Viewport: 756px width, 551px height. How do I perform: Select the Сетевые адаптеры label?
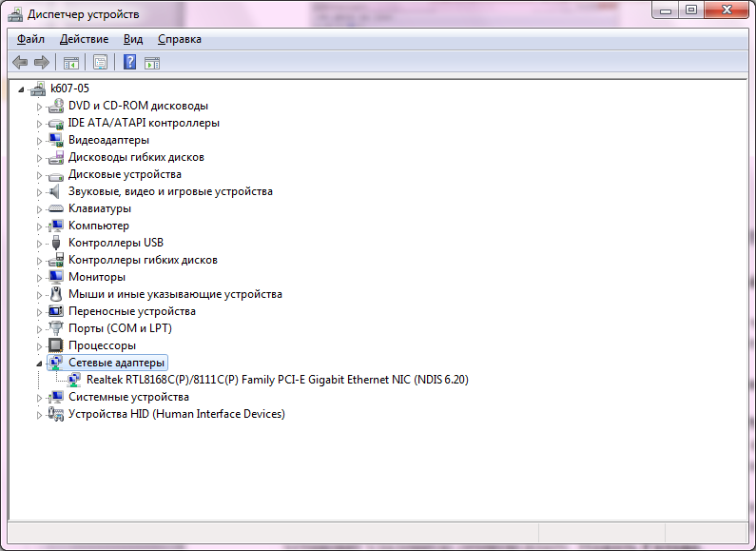click(x=116, y=363)
